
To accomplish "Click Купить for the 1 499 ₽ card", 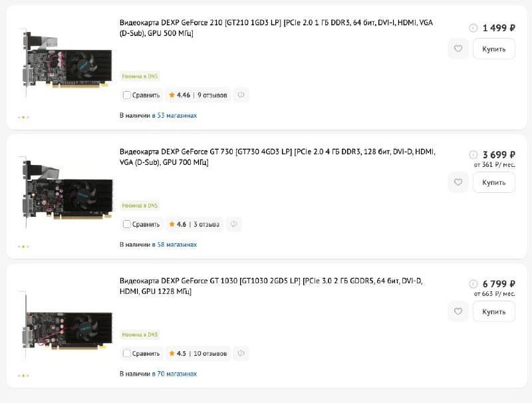I will [x=494, y=49].
